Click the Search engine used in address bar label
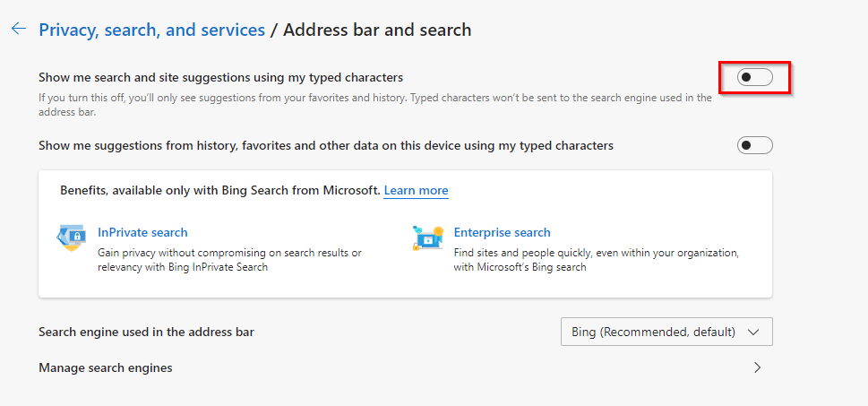The height and width of the screenshot is (406, 868). click(x=147, y=333)
